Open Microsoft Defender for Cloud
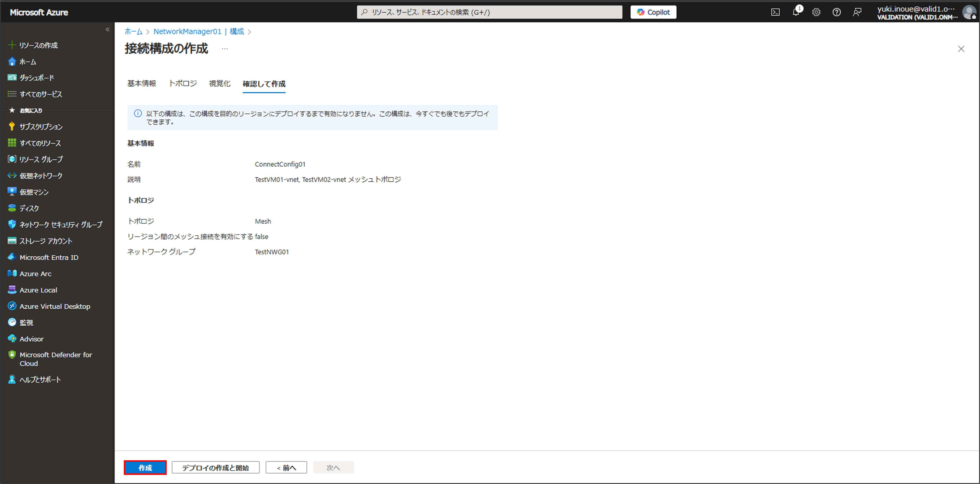Image resolution: width=980 pixels, height=484 pixels. 50,359
